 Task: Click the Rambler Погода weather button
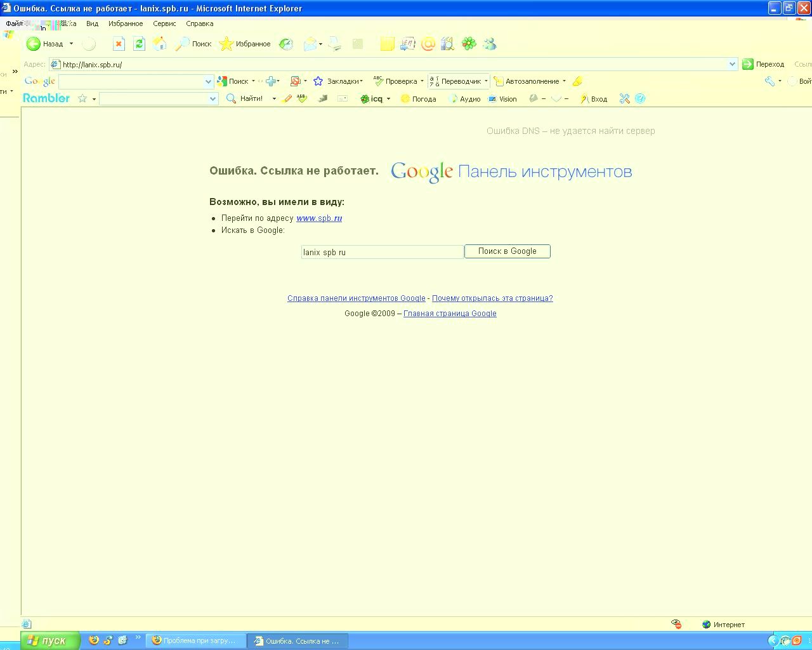tap(419, 99)
